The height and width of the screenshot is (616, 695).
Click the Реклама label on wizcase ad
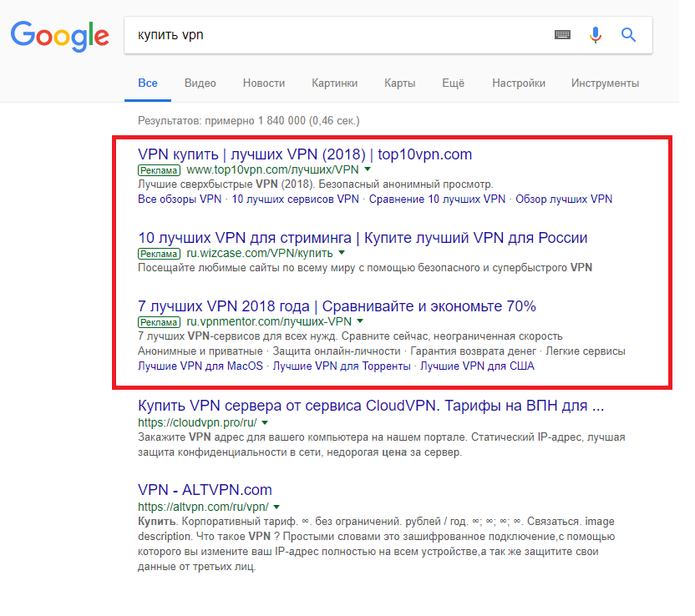[159, 254]
